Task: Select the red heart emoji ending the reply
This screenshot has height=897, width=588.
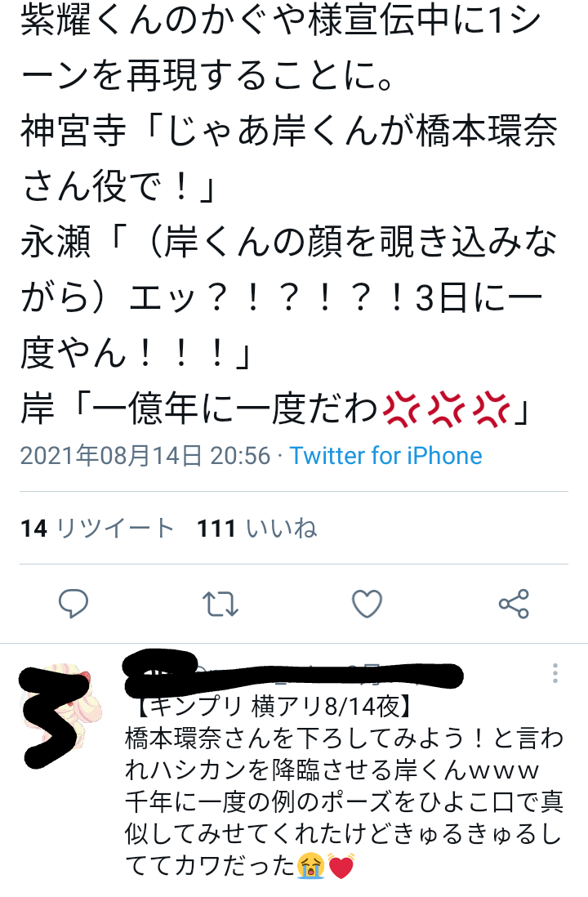Action: pyautogui.click(x=341, y=865)
